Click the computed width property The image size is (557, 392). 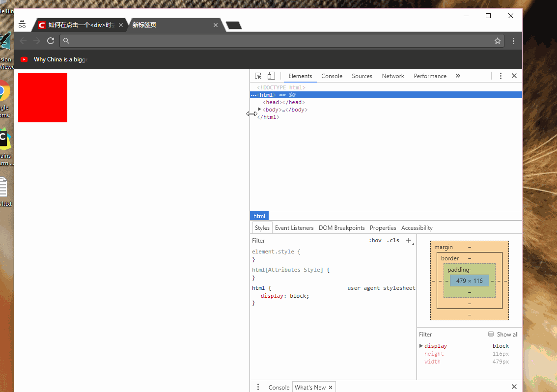(x=432, y=362)
